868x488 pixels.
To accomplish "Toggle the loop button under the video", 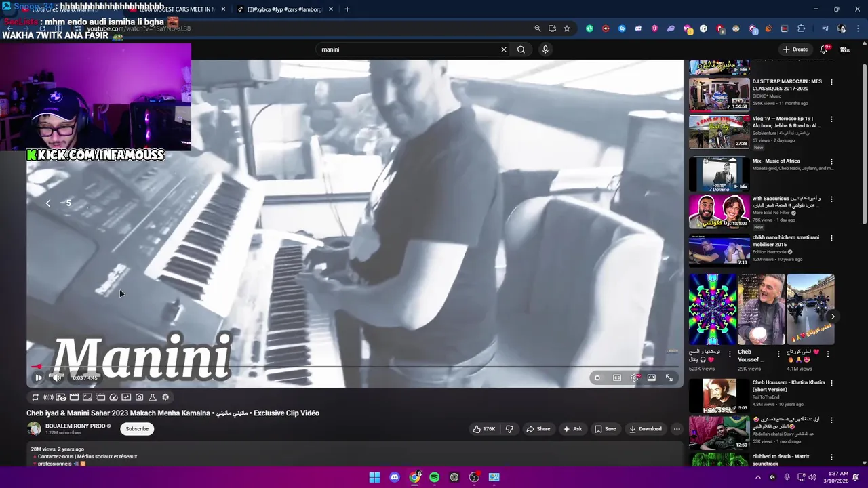I will point(35,397).
